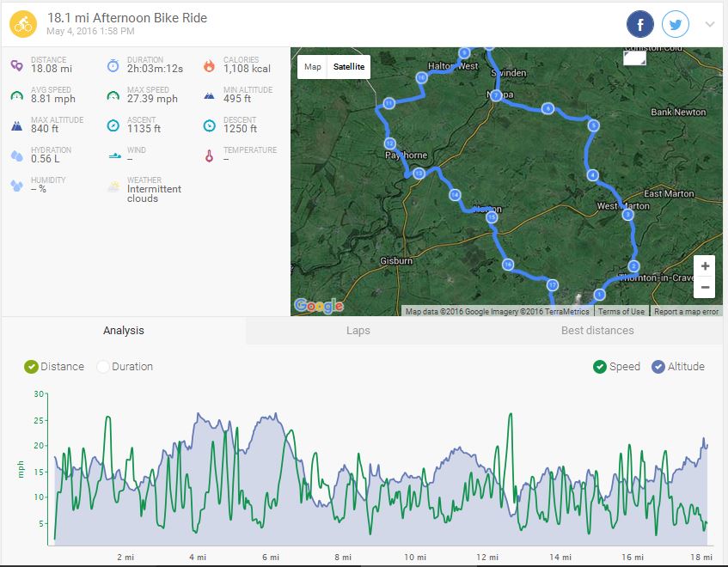
Task: Zoom in on the map
Action: [x=705, y=266]
